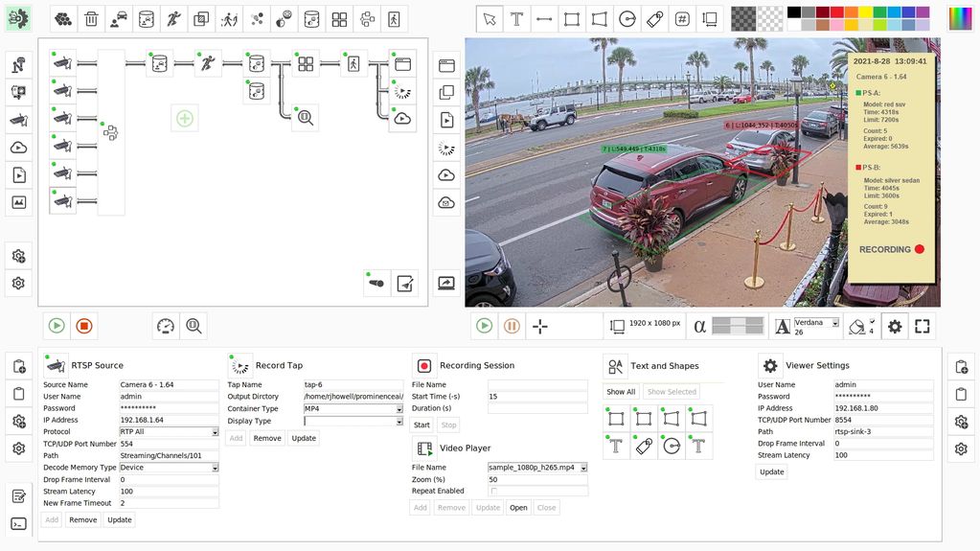Viewport: 980px width, 551px height.
Task: Click the red stop pipeline button
Action: point(84,326)
